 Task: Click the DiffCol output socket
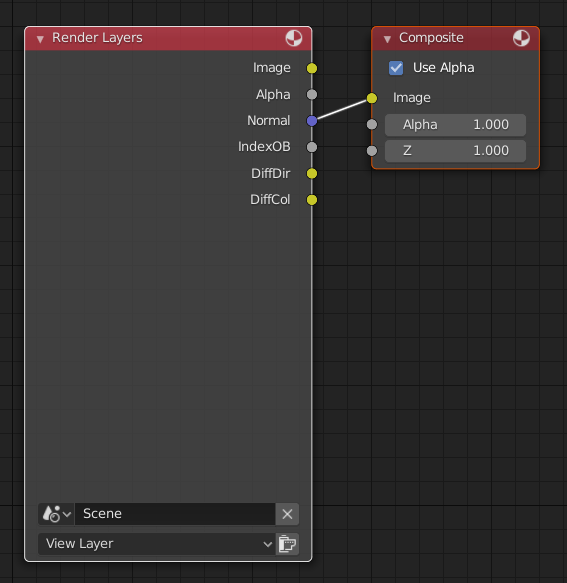point(312,200)
